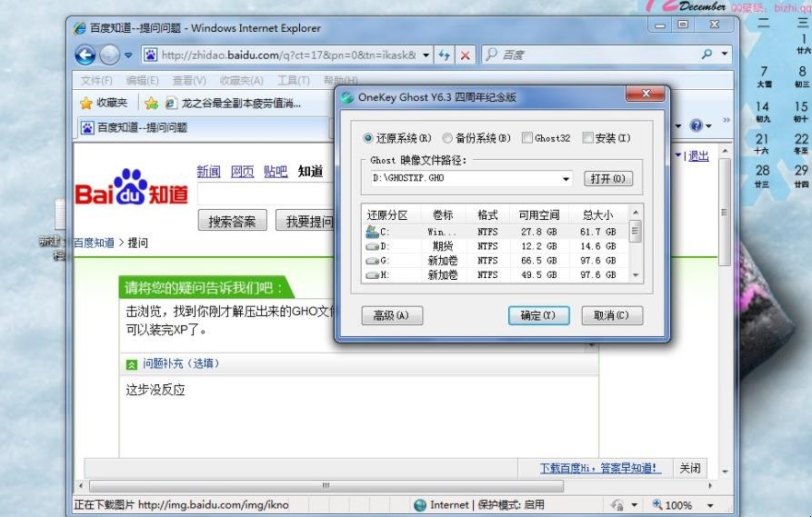Screen dimensions: 812x517
Task: Tick the 安装 checkbox
Action: (587, 138)
